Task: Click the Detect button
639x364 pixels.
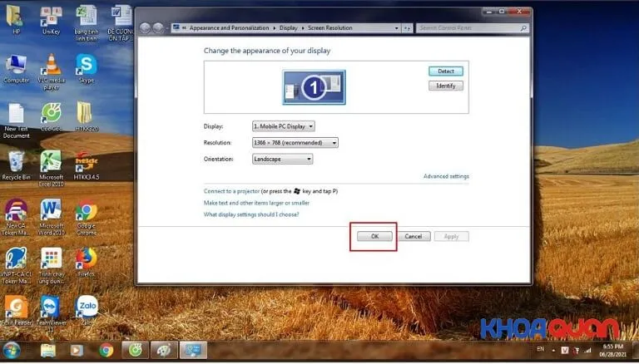Action: click(445, 71)
